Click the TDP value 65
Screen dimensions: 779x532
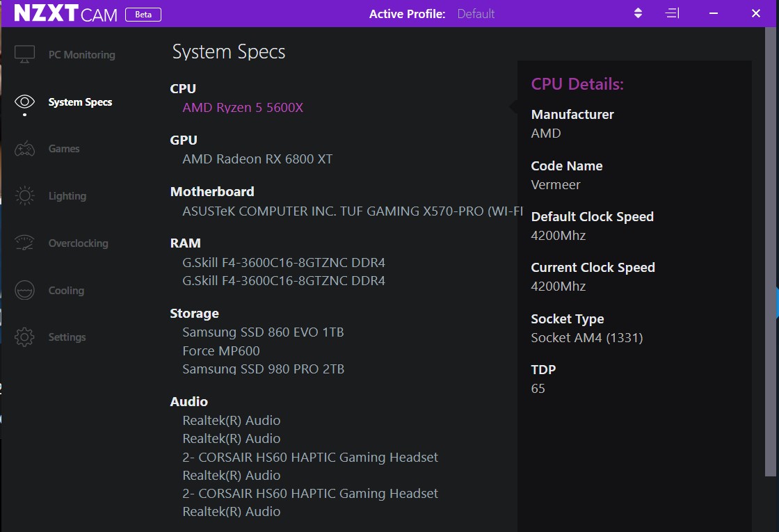[x=538, y=389]
